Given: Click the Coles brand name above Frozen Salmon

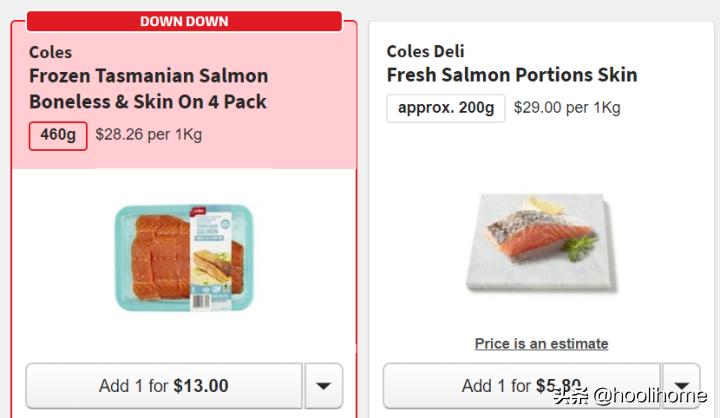Looking at the screenshot, I should pos(50,52).
